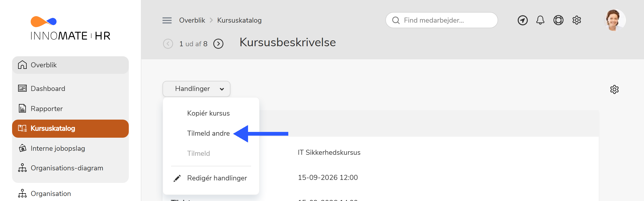
Task: Open Organisations-diagram in the sidebar
Action: coord(70,168)
